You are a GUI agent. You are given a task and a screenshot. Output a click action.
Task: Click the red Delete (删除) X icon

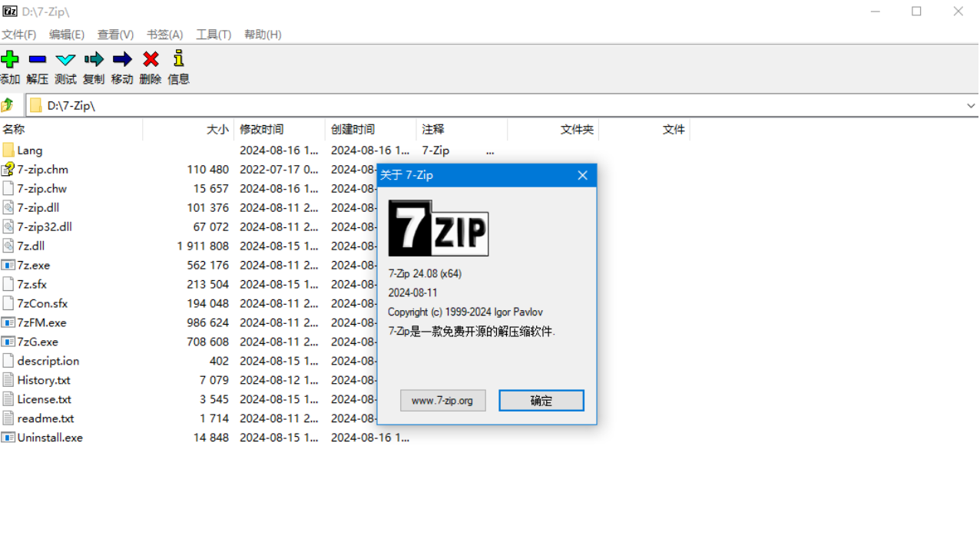pos(151,59)
